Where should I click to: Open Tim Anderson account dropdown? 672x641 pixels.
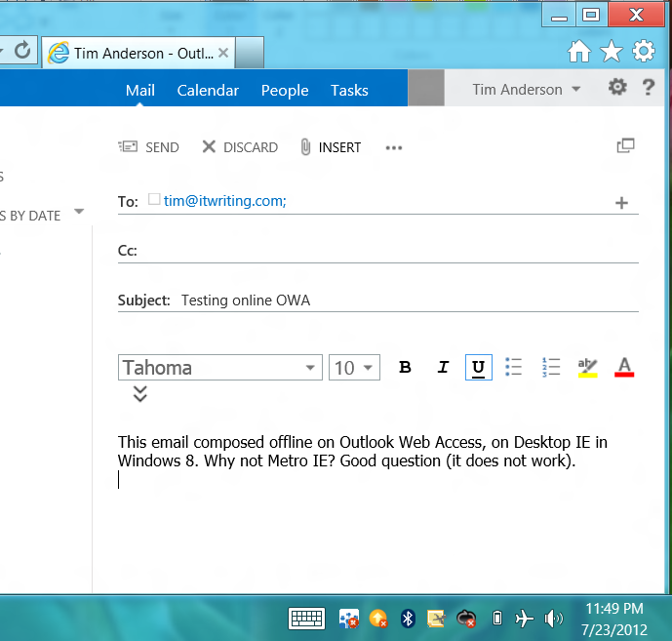pos(527,89)
